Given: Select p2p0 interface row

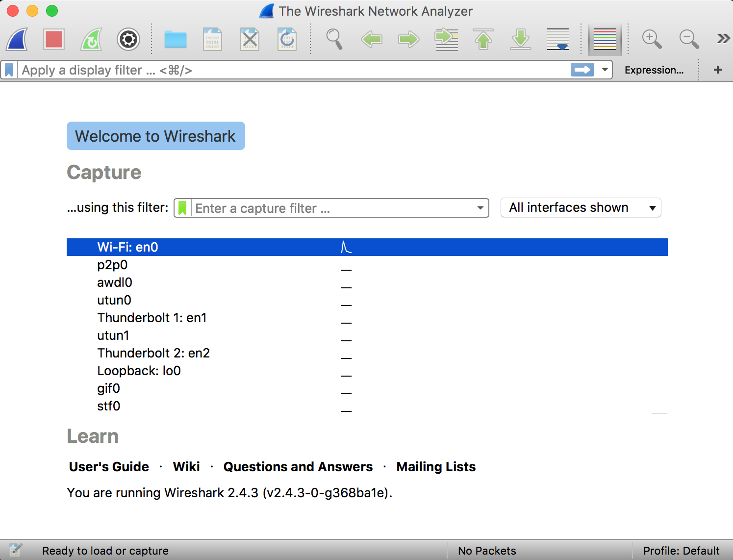Looking at the screenshot, I should pyautogui.click(x=367, y=265).
